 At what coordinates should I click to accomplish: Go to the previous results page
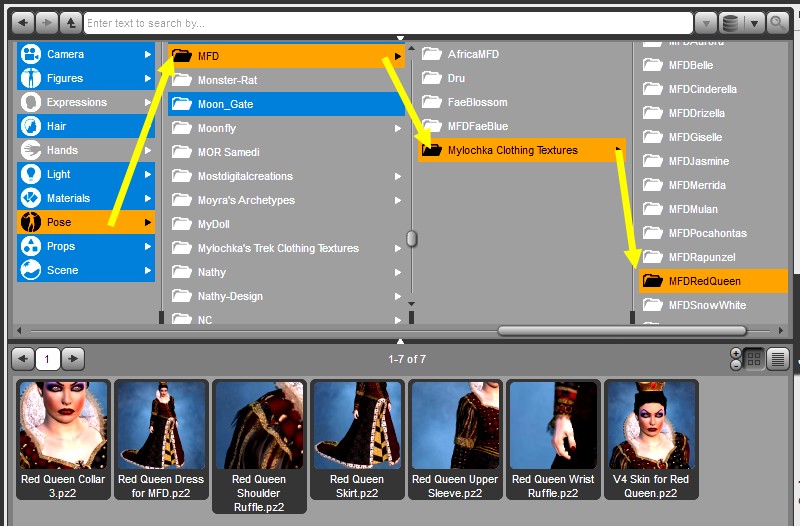click(23, 359)
